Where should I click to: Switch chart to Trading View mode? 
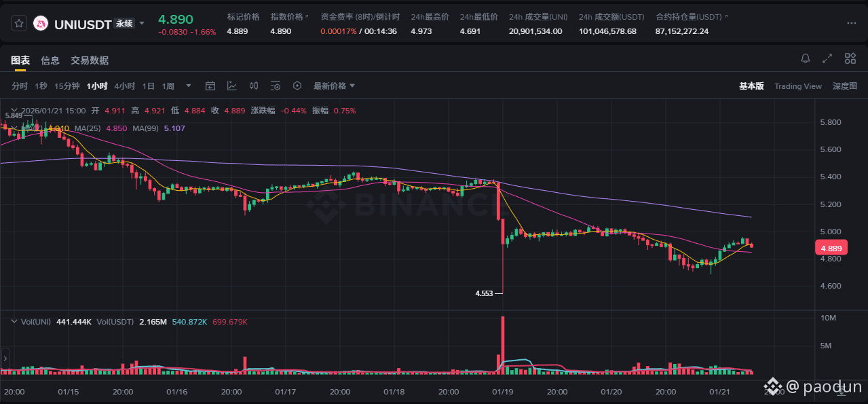pos(798,86)
